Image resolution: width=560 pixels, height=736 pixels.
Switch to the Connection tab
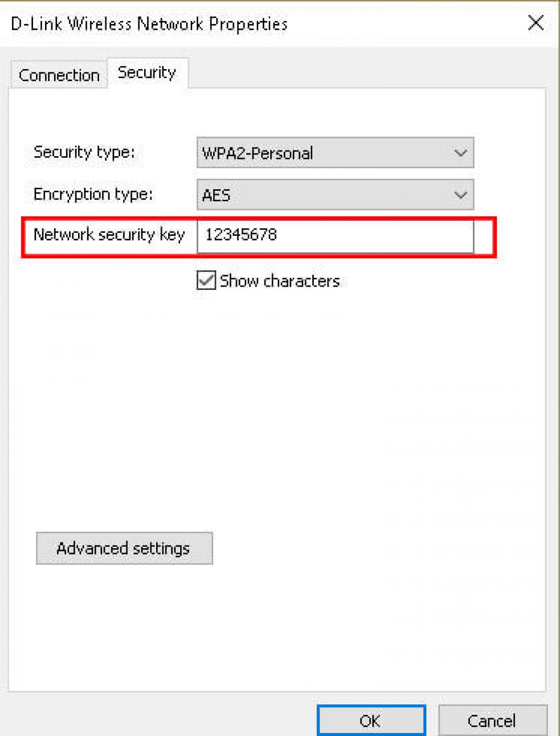[x=57, y=74]
